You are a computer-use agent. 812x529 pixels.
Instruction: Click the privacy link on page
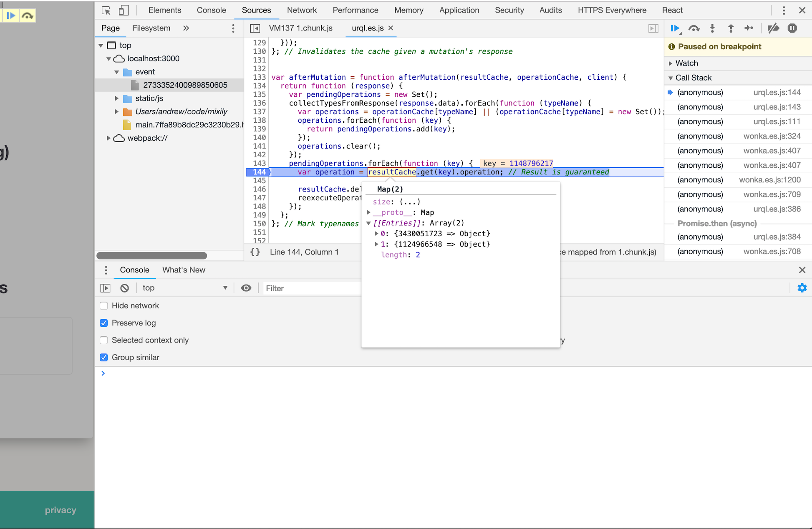(x=61, y=510)
